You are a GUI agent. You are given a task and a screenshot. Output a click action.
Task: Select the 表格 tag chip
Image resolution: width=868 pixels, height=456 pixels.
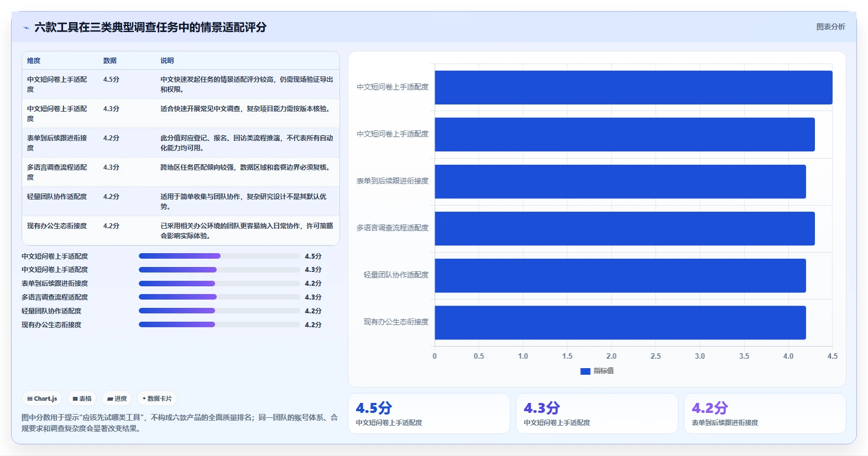[82, 399]
